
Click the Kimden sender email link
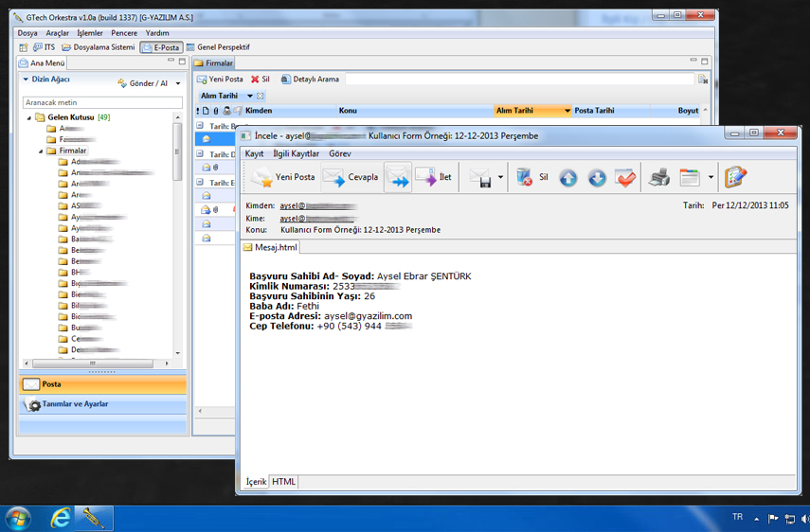[x=317, y=205]
